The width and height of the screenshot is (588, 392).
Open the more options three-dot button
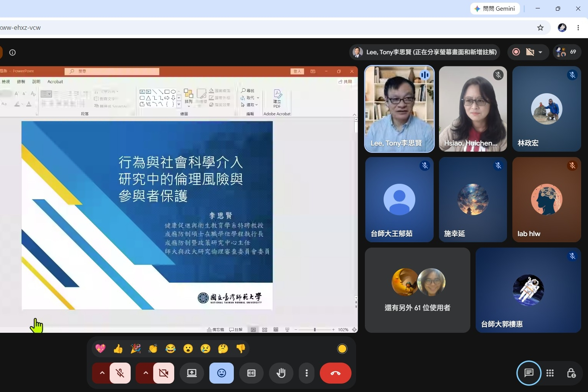[x=306, y=373]
